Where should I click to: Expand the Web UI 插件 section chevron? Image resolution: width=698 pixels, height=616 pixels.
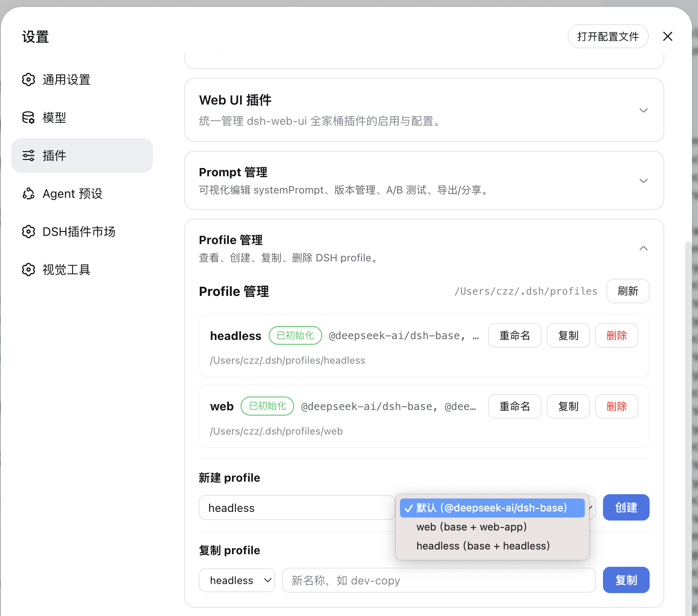click(644, 110)
